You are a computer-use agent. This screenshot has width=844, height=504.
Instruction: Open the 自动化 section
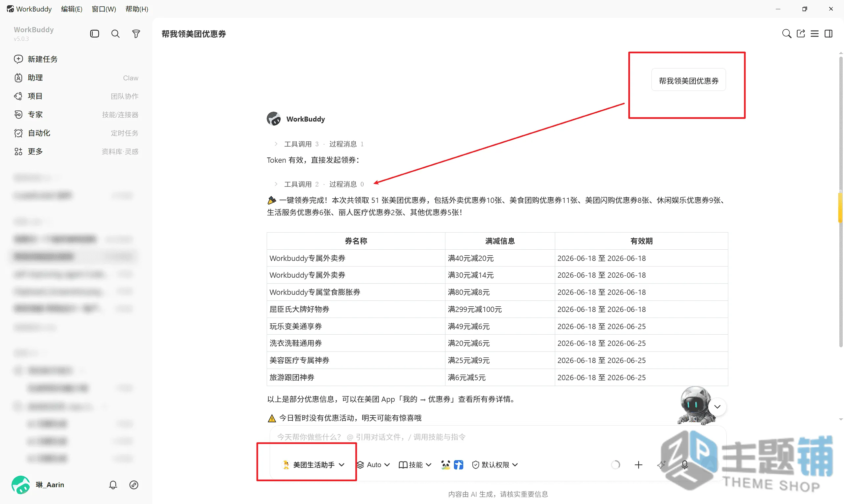[x=75, y=133]
